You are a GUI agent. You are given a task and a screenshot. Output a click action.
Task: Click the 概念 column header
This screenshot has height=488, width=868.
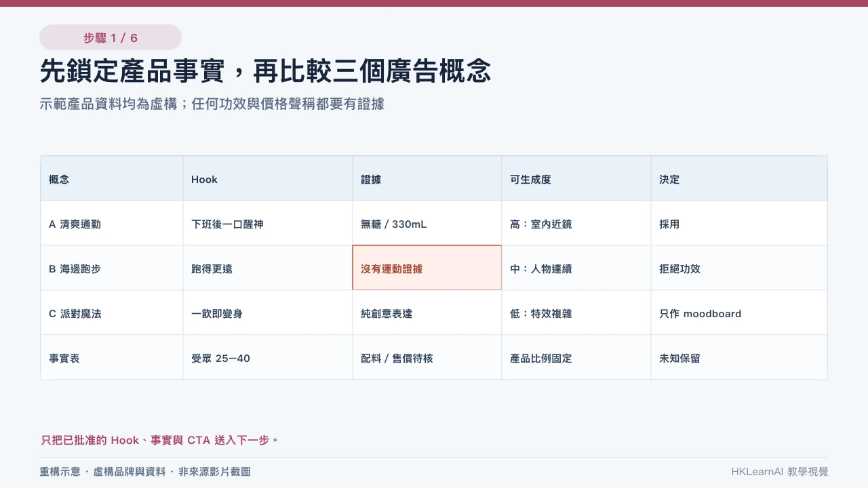tap(112, 179)
